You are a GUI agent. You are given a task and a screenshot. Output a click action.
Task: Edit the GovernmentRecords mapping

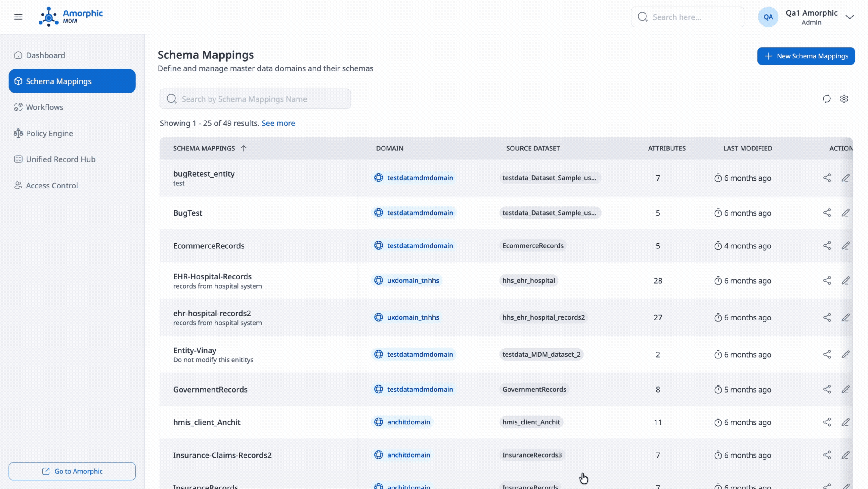pos(845,389)
